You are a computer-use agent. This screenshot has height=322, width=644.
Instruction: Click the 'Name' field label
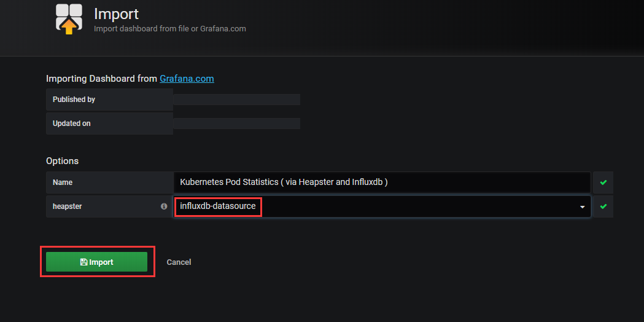click(x=63, y=182)
